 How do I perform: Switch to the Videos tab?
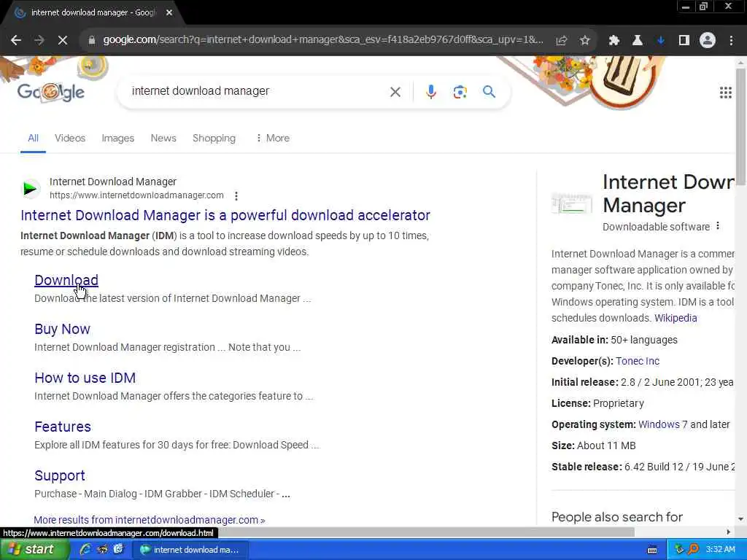[70, 138]
